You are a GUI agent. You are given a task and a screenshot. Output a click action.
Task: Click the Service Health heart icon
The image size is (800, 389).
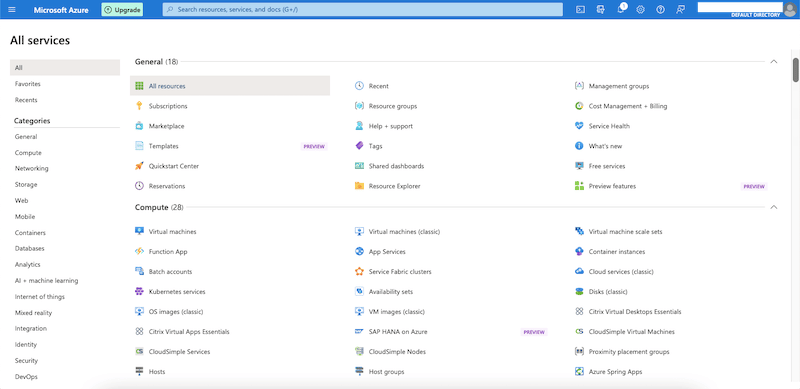click(x=579, y=126)
